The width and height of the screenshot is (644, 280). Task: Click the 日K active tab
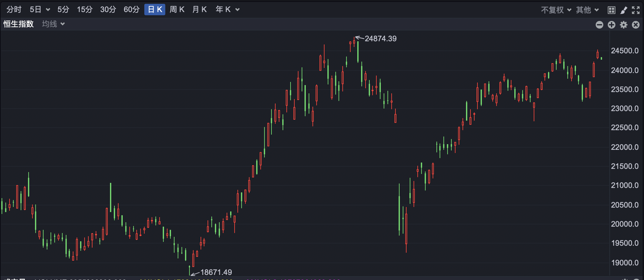[x=155, y=10]
